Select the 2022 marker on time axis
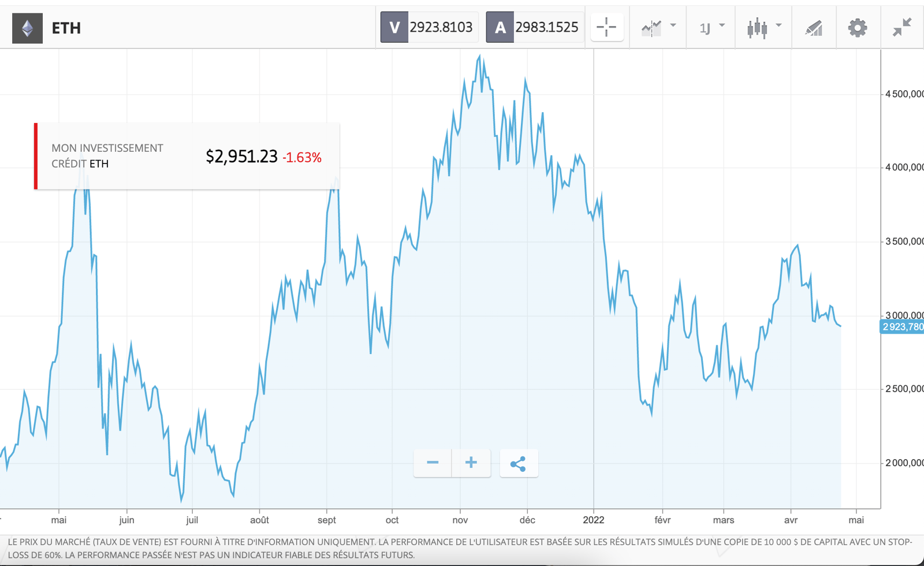The height and width of the screenshot is (566, 924). pyautogui.click(x=594, y=520)
